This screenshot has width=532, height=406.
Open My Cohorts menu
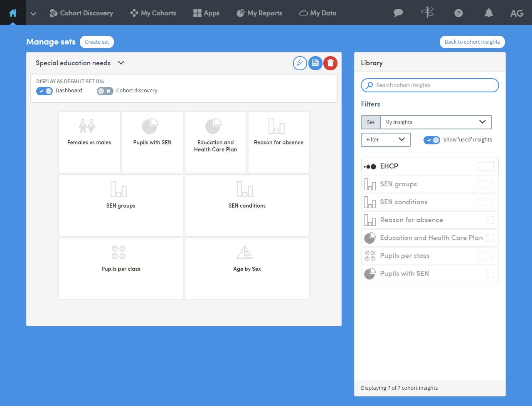click(x=153, y=13)
